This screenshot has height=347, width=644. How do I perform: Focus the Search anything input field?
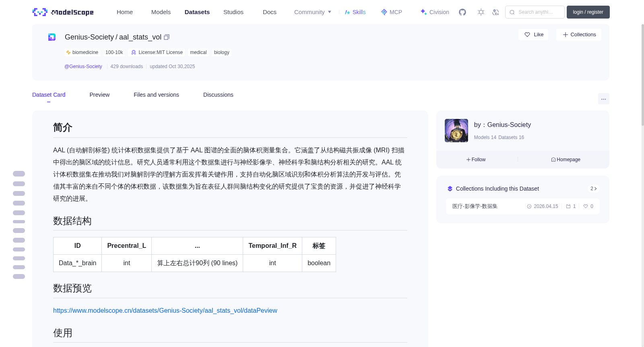pyautogui.click(x=535, y=12)
